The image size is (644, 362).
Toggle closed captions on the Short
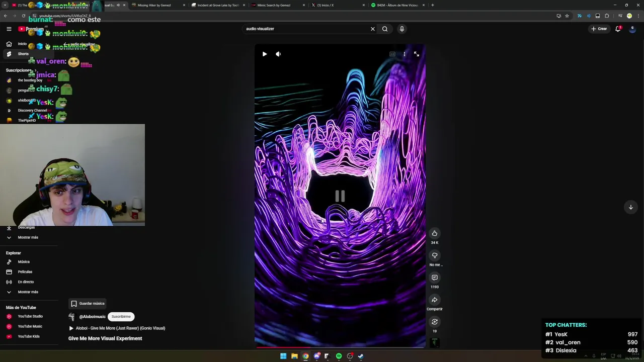(392, 54)
